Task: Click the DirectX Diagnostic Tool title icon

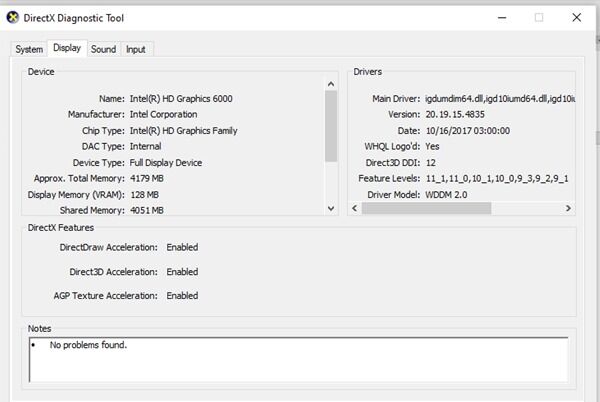Action: click(x=13, y=18)
